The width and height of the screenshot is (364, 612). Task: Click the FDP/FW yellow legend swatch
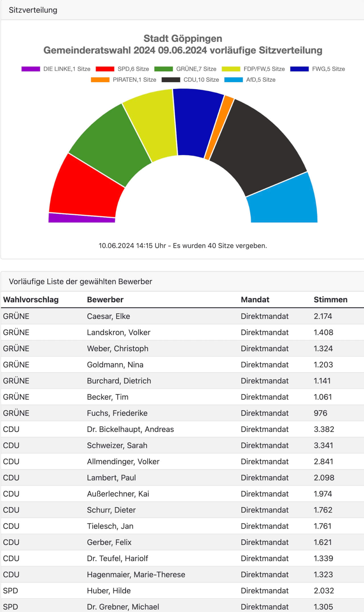(x=231, y=69)
